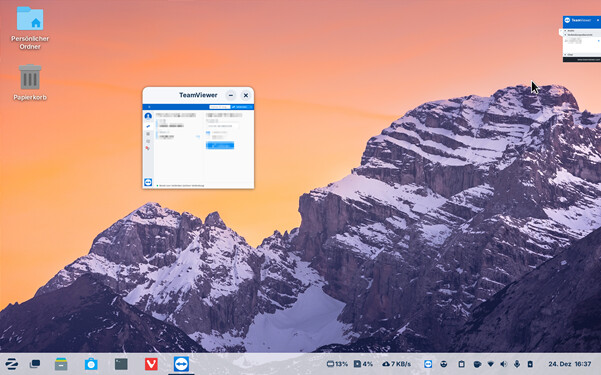Select remote control arrows icon in TeamViewer sidebar
Screen dimensions: 601x375
(148, 126)
